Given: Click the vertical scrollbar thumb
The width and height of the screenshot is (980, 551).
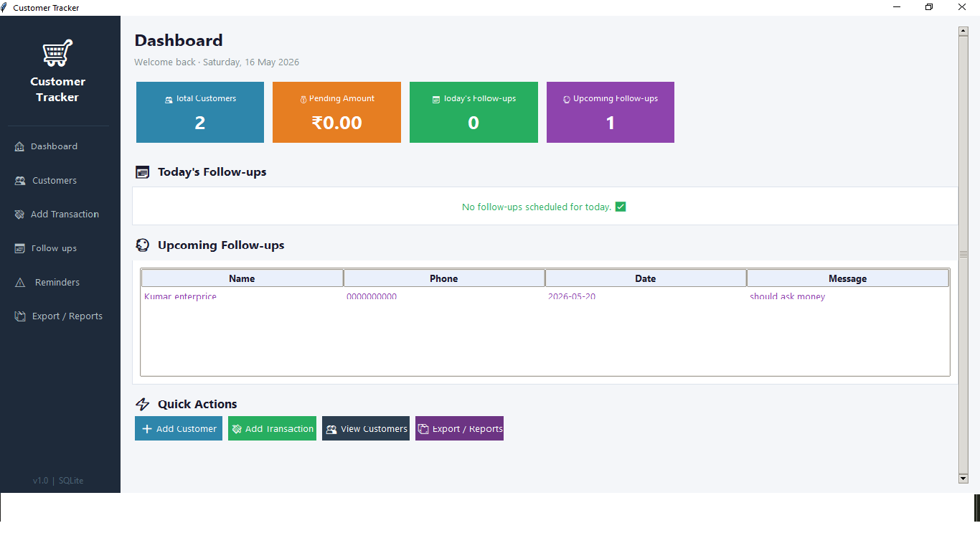Looking at the screenshot, I should point(963,255).
